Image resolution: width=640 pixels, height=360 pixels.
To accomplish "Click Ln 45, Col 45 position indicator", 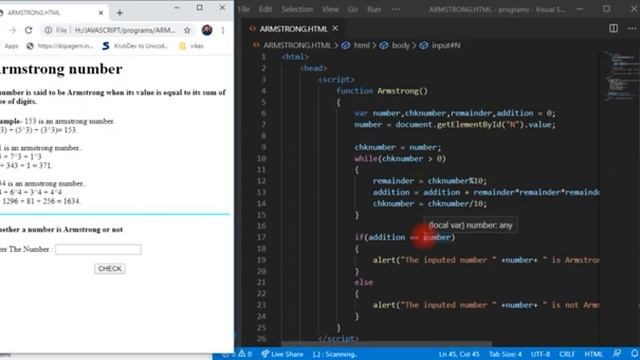I will click(459, 354).
